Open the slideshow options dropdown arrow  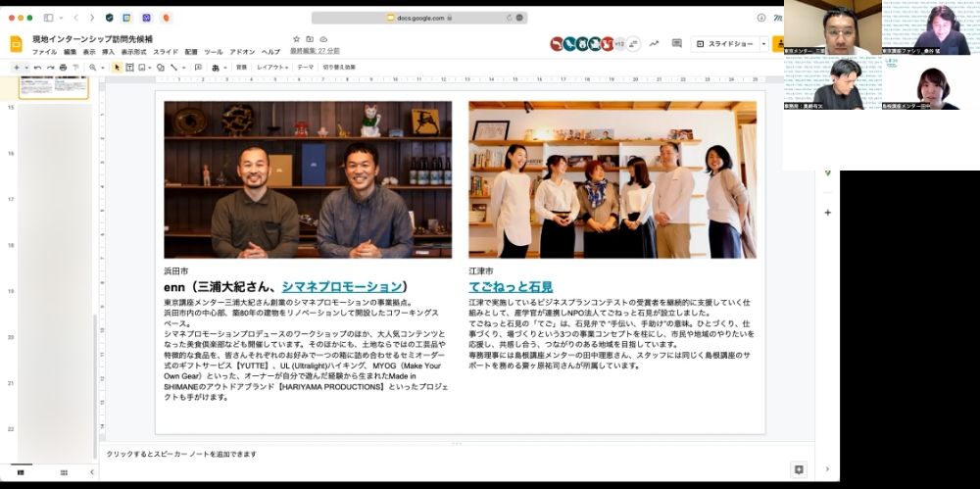point(763,44)
